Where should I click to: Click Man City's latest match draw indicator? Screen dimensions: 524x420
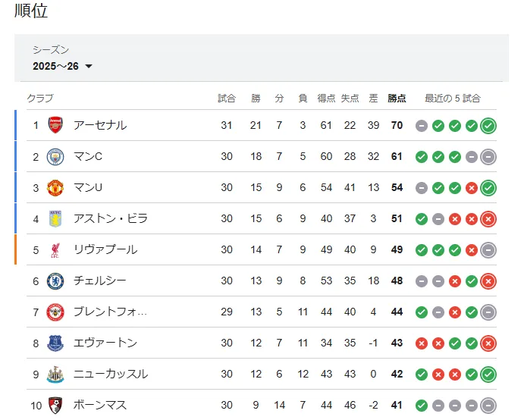pyautogui.click(x=488, y=156)
